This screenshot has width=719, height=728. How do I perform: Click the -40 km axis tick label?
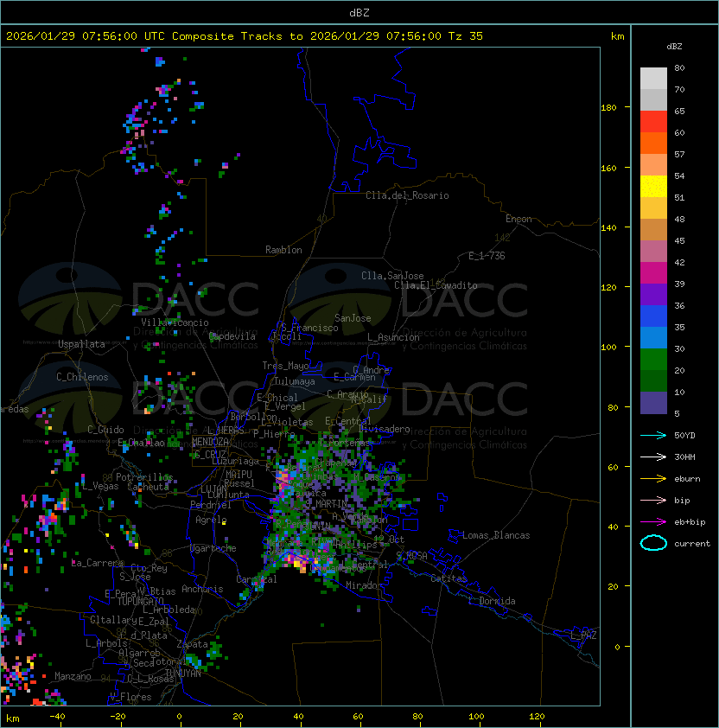click(x=57, y=717)
